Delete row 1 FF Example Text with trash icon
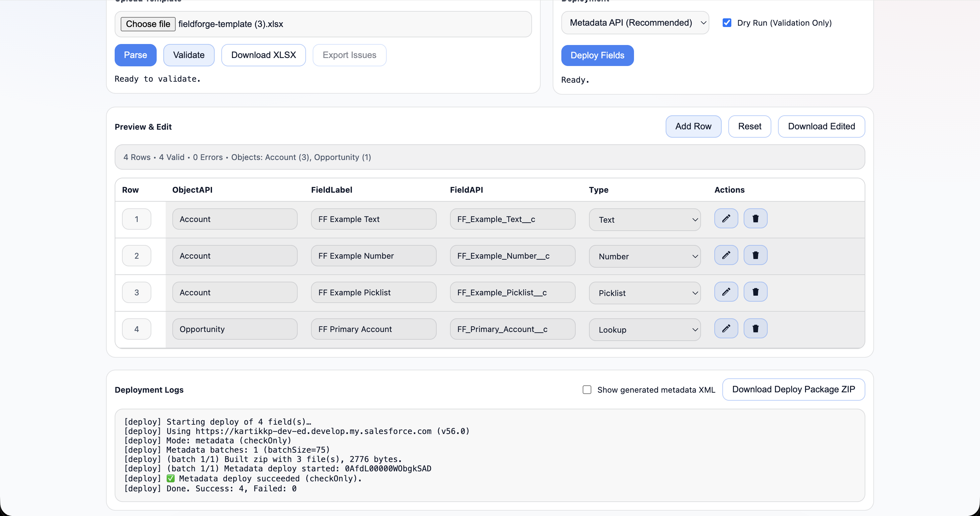The height and width of the screenshot is (516, 980). pos(755,218)
